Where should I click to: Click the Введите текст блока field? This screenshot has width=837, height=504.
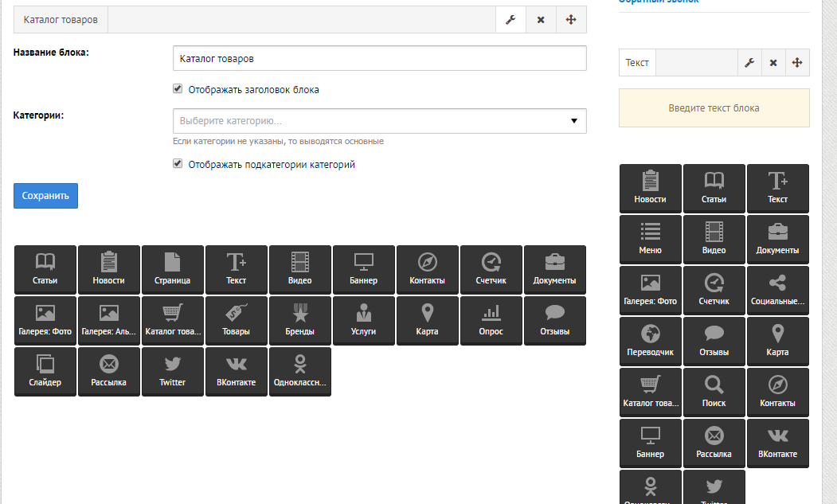point(714,107)
